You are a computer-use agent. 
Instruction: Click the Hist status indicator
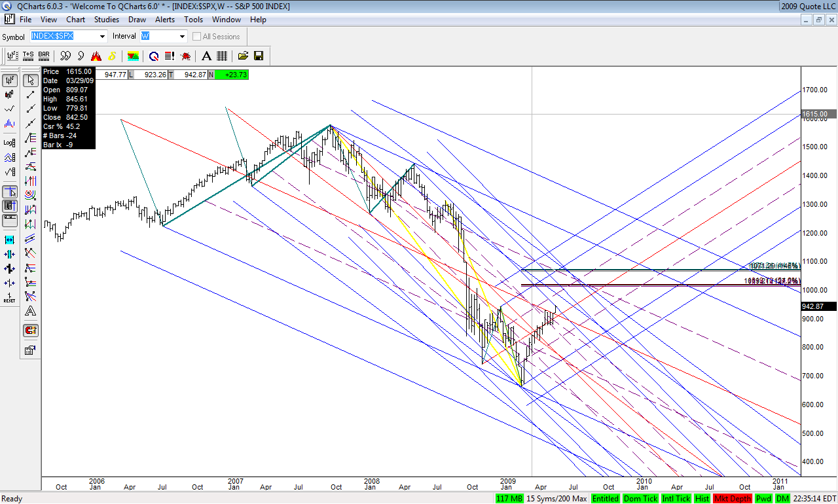(702, 499)
